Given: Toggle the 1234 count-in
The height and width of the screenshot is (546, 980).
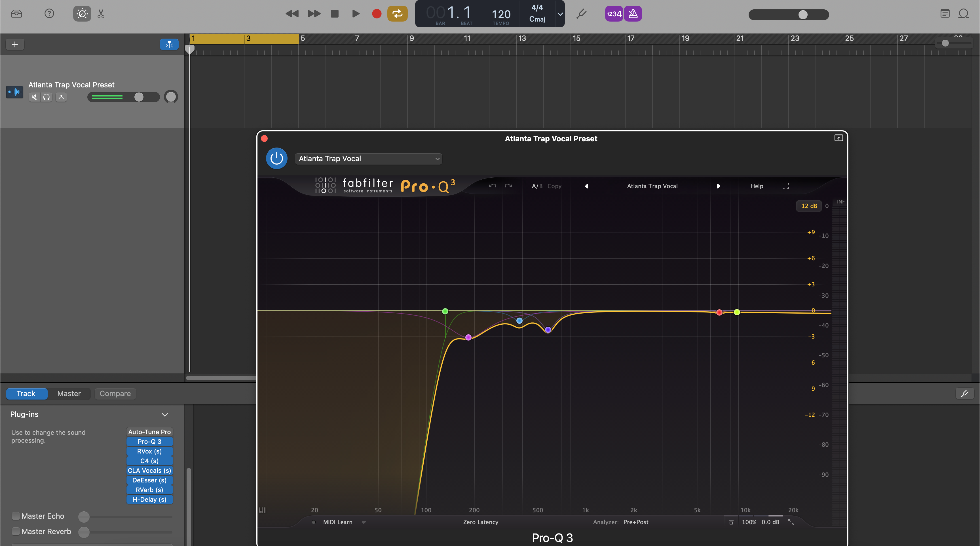Looking at the screenshot, I should point(613,14).
